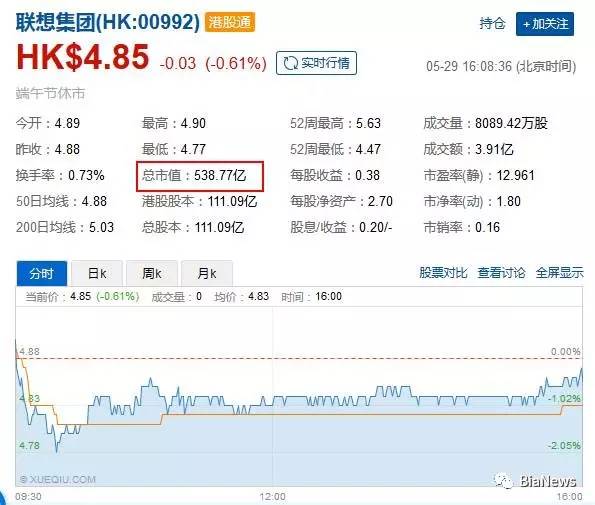The image size is (595, 505).
Task: Click the 每股净资产：2.70 value
Action: point(342,201)
